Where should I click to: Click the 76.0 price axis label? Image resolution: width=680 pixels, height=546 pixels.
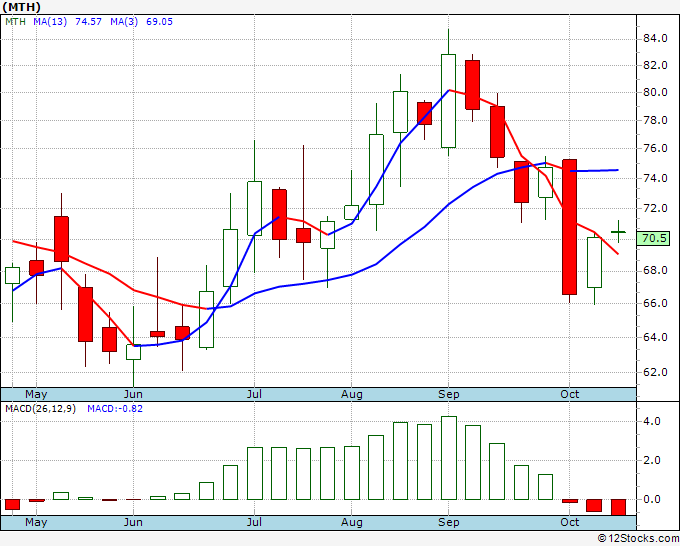[x=655, y=149]
